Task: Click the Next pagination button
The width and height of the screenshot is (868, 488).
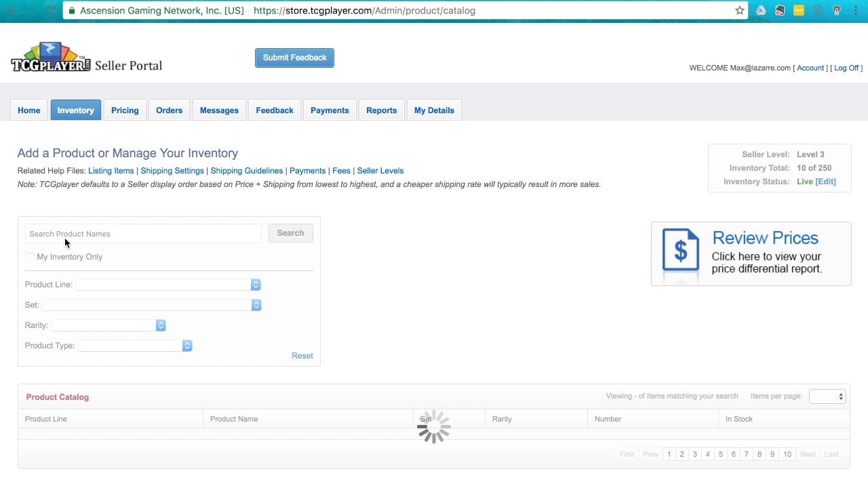Action: (808, 454)
